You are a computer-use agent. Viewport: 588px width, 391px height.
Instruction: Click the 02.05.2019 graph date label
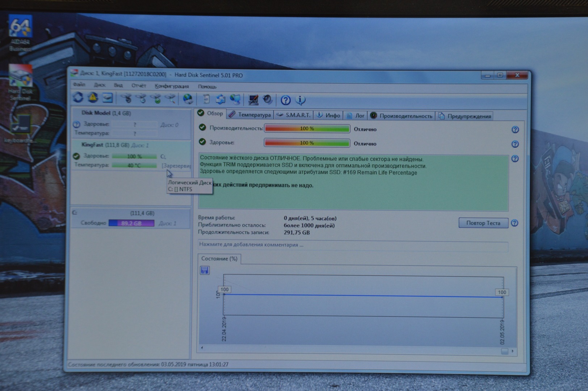(502, 332)
